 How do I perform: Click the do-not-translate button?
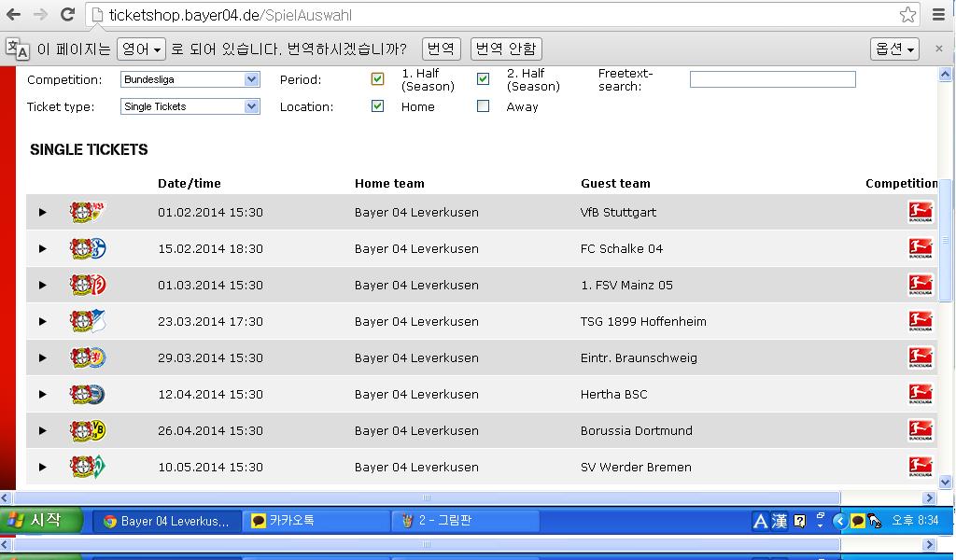(506, 49)
